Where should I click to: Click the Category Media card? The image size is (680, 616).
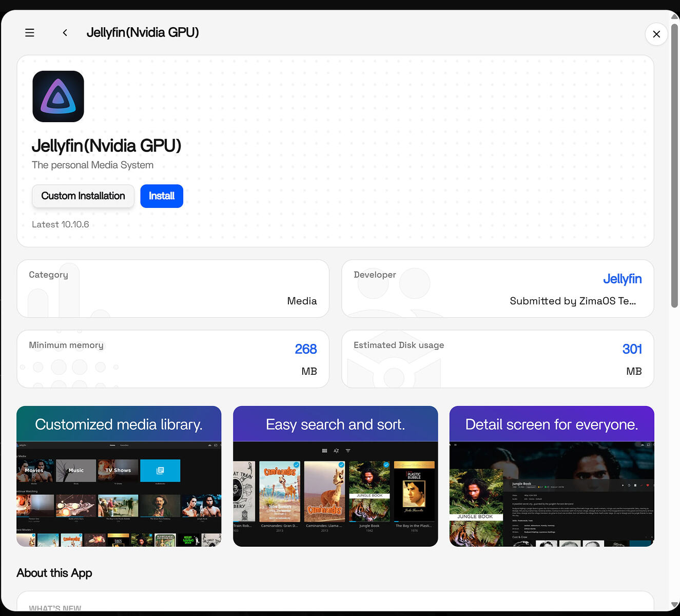(x=173, y=288)
